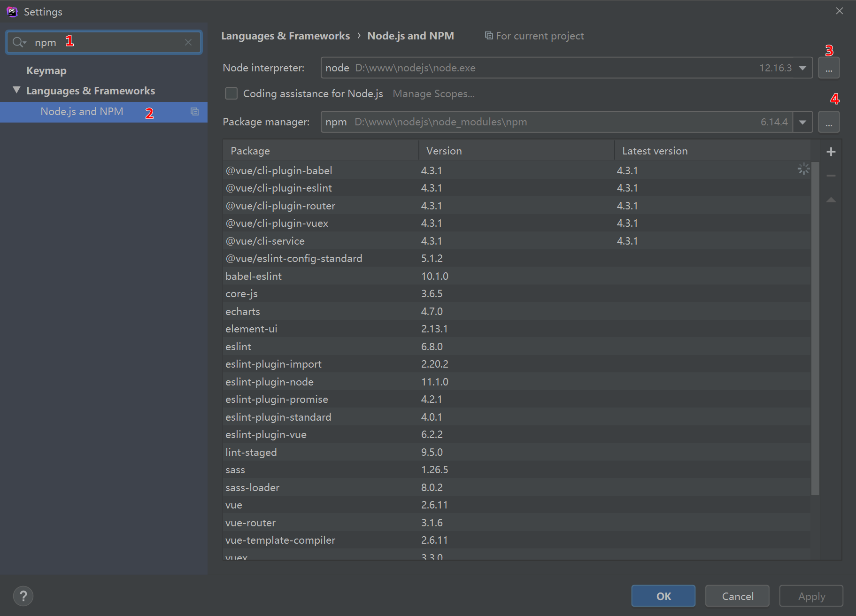The height and width of the screenshot is (616, 856).
Task: Select the eslint-plugin-import package row
Action: point(517,364)
